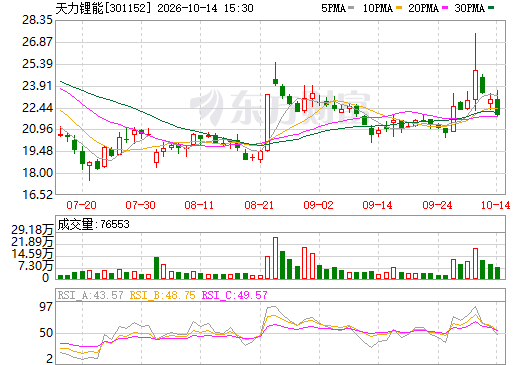Click the 97 RSI axis label

click(x=46, y=307)
